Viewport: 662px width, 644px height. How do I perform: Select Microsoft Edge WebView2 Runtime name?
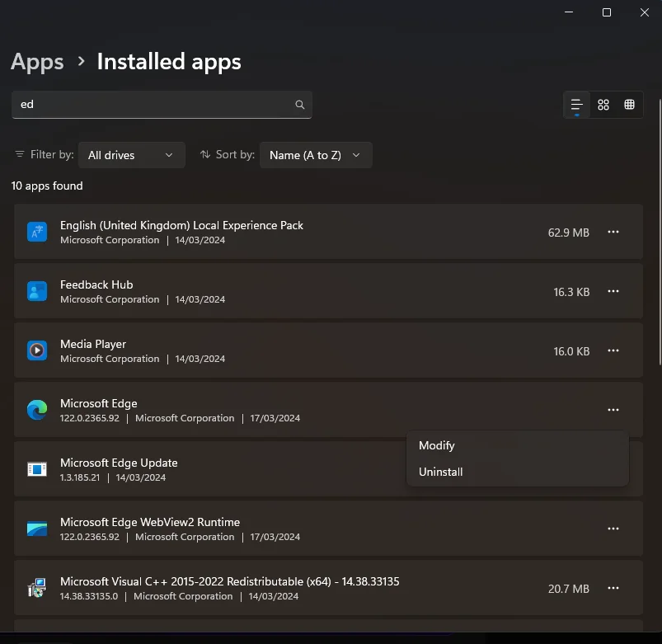click(150, 522)
